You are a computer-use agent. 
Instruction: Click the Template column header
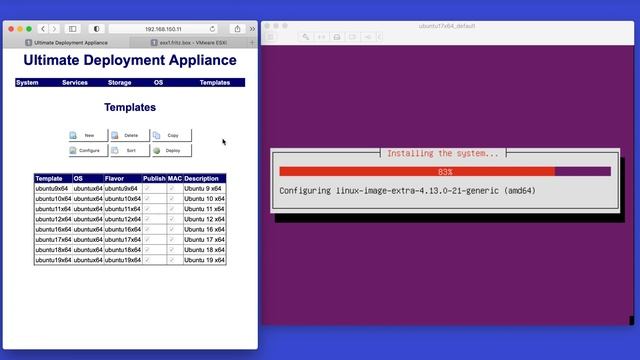pos(53,178)
